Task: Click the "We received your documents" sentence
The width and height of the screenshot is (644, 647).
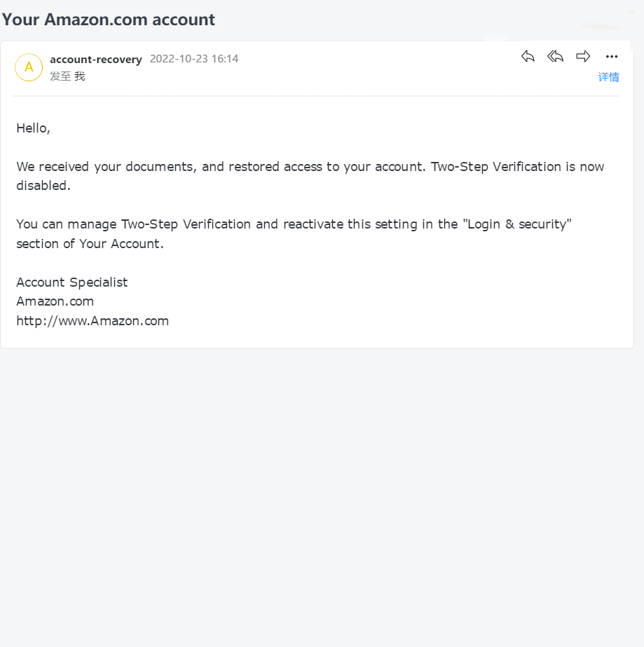Action: 221,167
